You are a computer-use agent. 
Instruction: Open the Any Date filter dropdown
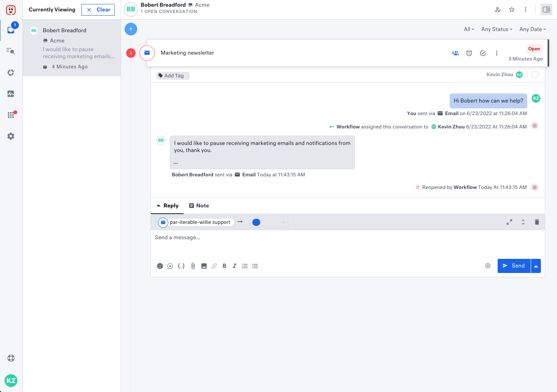click(533, 29)
